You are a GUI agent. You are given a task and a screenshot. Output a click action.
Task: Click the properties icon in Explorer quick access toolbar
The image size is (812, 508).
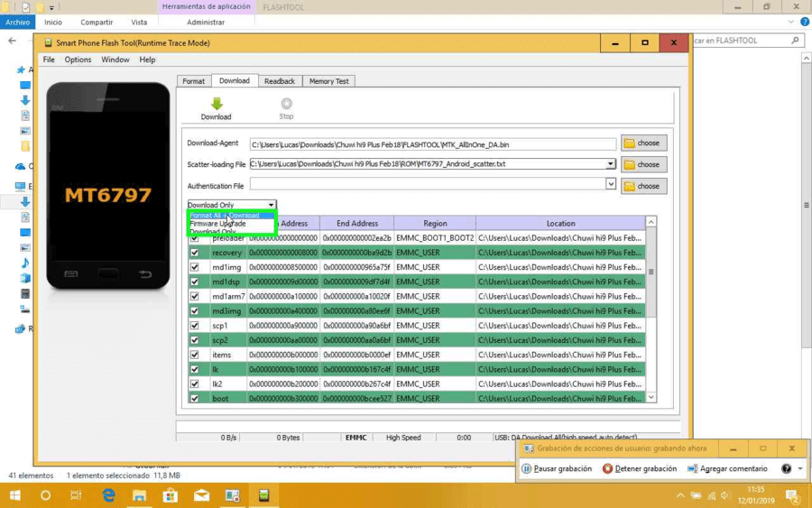[26, 7]
